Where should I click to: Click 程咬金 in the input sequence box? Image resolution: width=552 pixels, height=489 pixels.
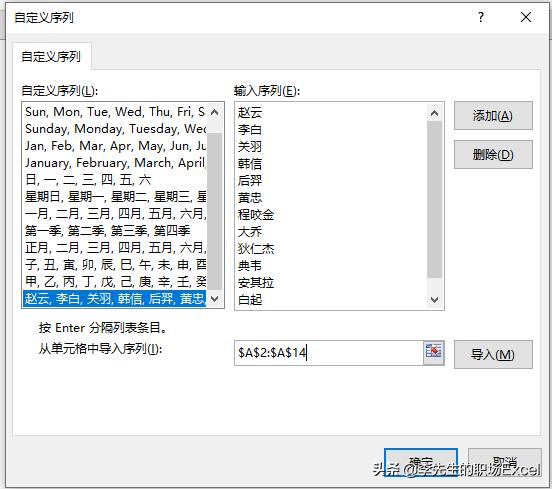(256, 214)
